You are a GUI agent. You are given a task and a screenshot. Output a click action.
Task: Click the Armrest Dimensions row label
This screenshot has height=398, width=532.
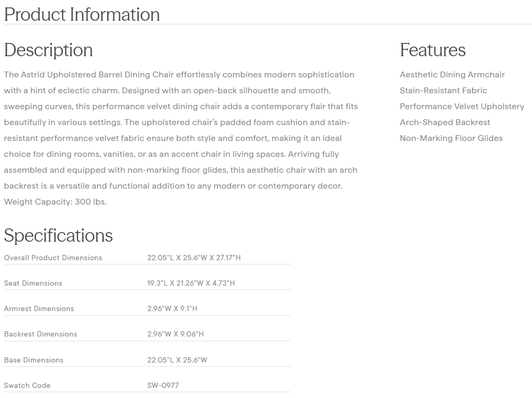39,309
